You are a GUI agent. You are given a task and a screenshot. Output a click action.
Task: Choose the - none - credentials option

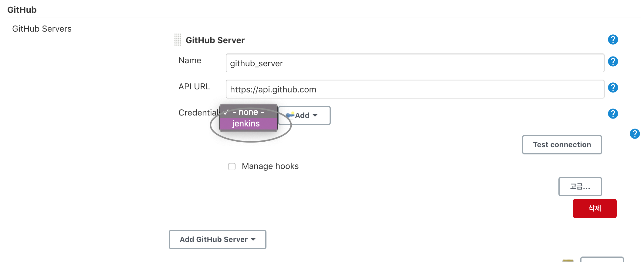248,112
